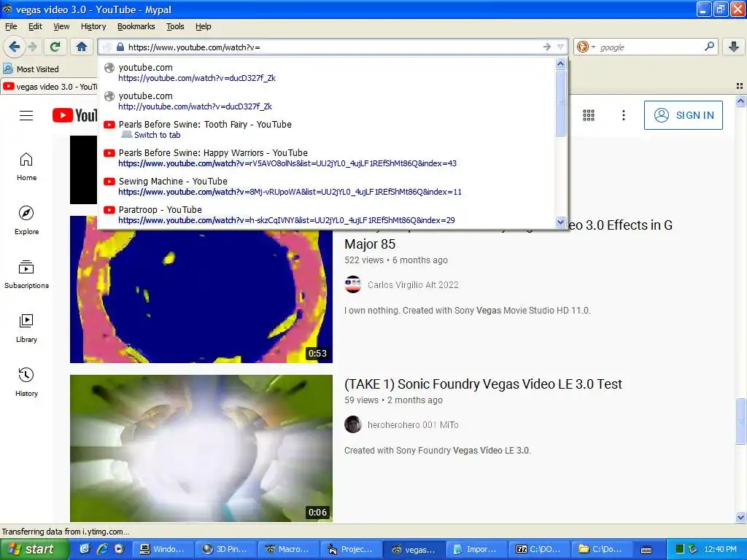The width and height of the screenshot is (747, 560).
Task: Switch to the Macro... taskbar window
Action: click(289, 549)
